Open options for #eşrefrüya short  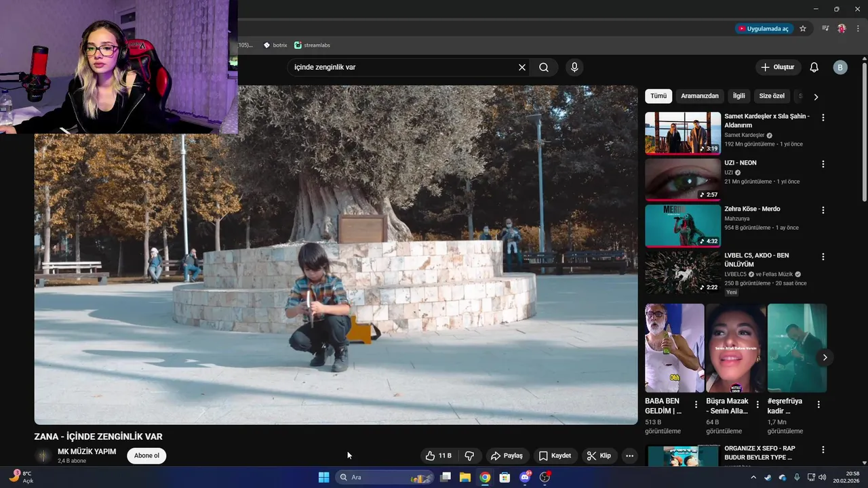[818, 405]
